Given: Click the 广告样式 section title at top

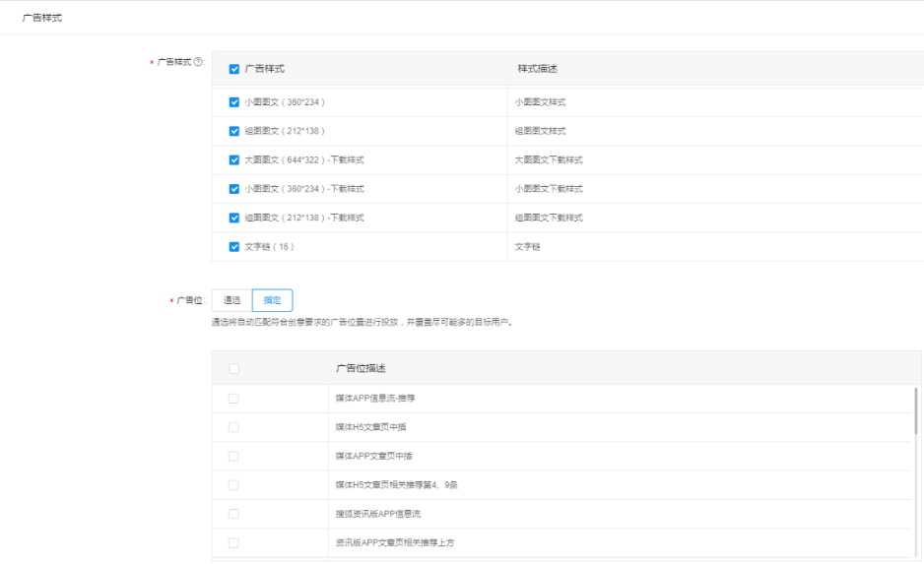Looking at the screenshot, I should (41, 18).
